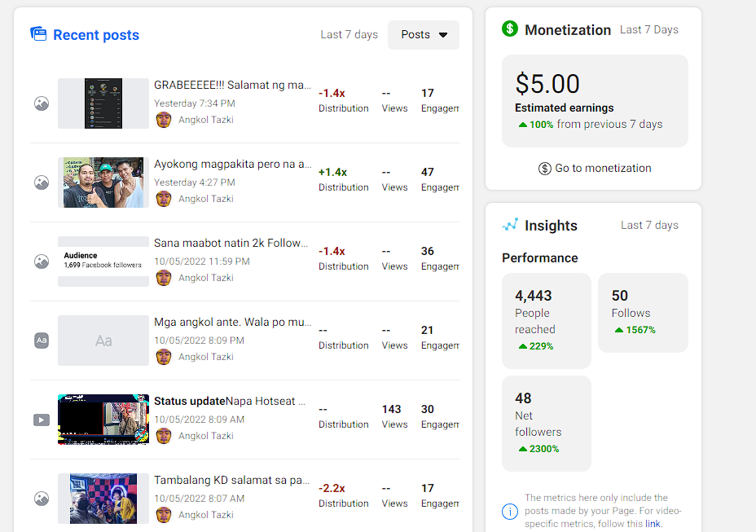This screenshot has height=532, width=756.
Task: Click the Insights chart line icon
Action: [510, 225]
